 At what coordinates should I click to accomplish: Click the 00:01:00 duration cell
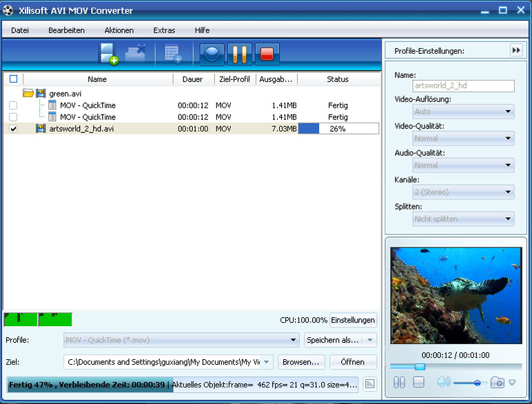(193, 129)
